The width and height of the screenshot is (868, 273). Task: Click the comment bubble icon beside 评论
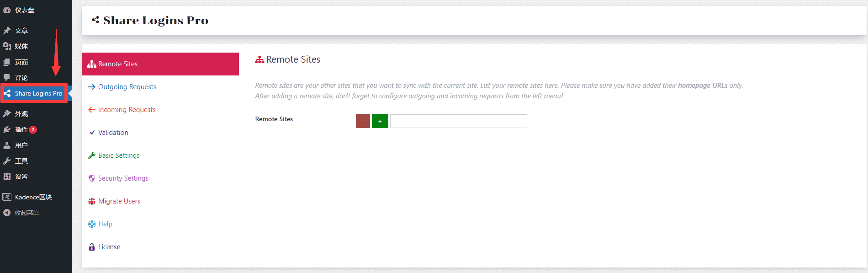7,78
